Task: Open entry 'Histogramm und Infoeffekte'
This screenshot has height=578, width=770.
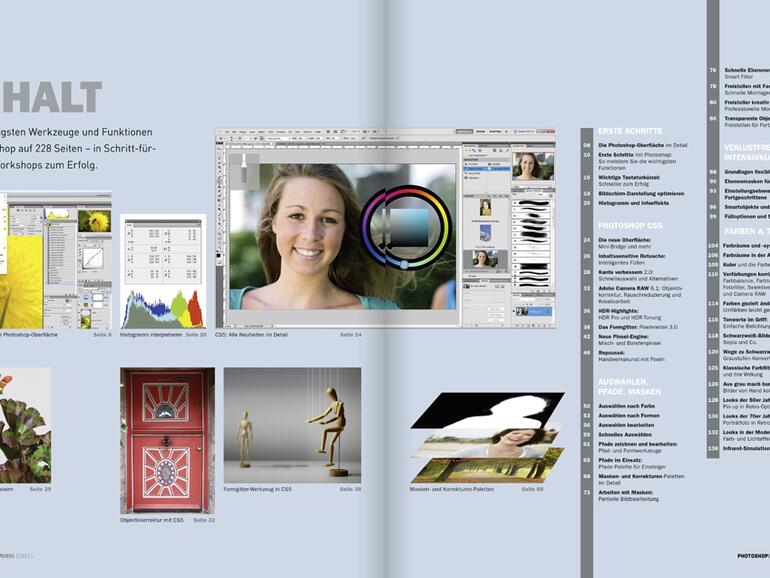Action: pos(633,203)
